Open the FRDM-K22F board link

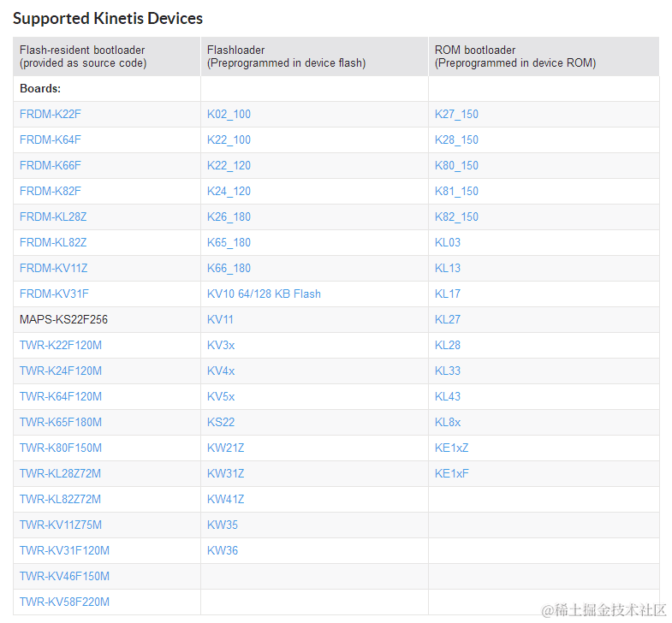(x=51, y=115)
